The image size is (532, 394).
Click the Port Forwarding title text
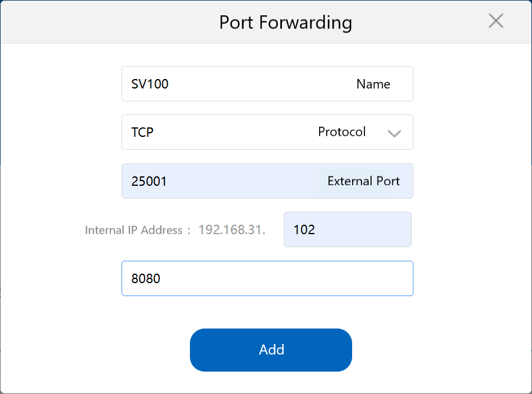pyautogui.click(x=285, y=22)
